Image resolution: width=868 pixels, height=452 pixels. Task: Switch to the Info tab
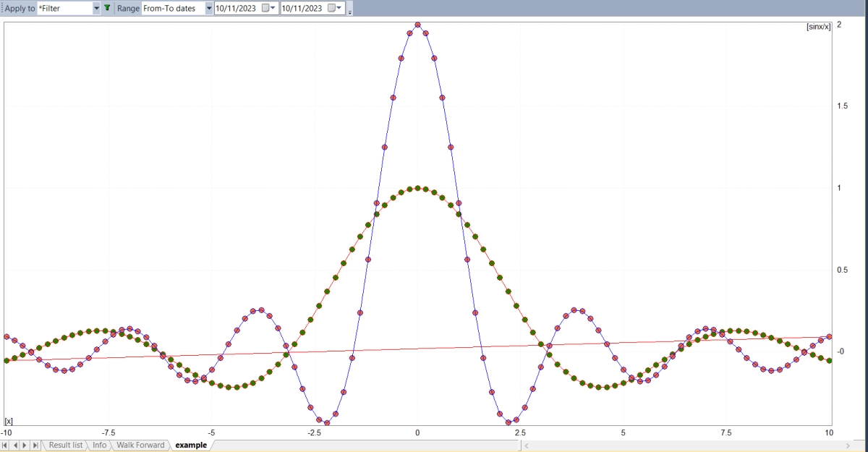[99, 445]
